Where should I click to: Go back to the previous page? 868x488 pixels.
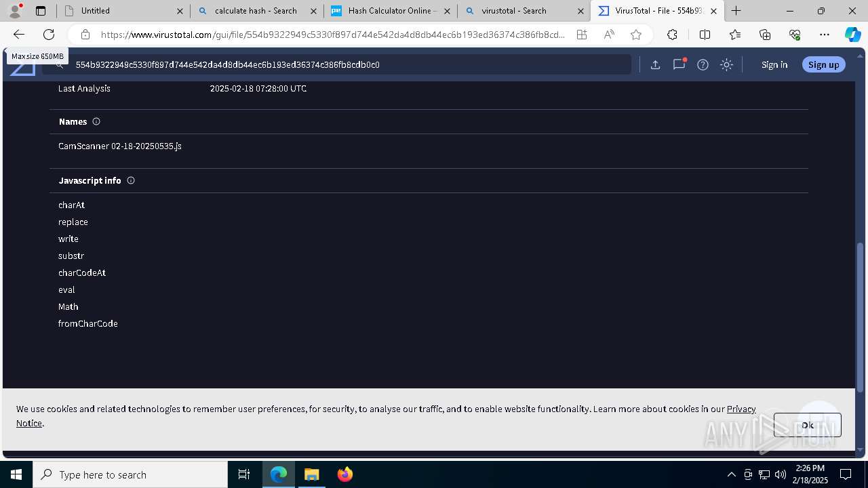click(x=19, y=35)
